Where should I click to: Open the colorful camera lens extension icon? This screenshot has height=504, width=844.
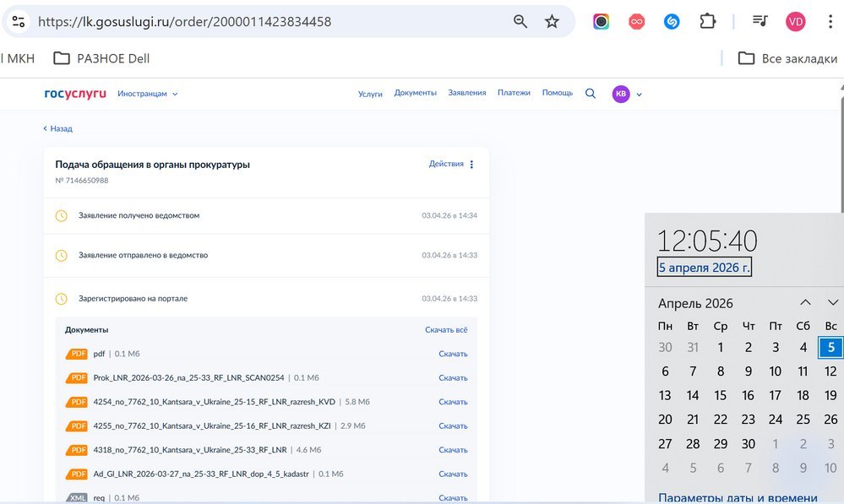[x=601, y=21]
